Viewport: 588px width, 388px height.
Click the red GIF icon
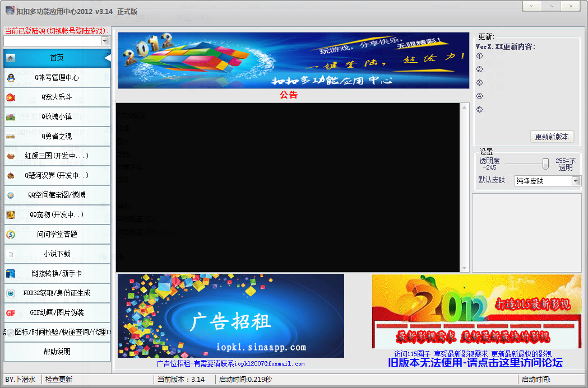tap(11, 313)
